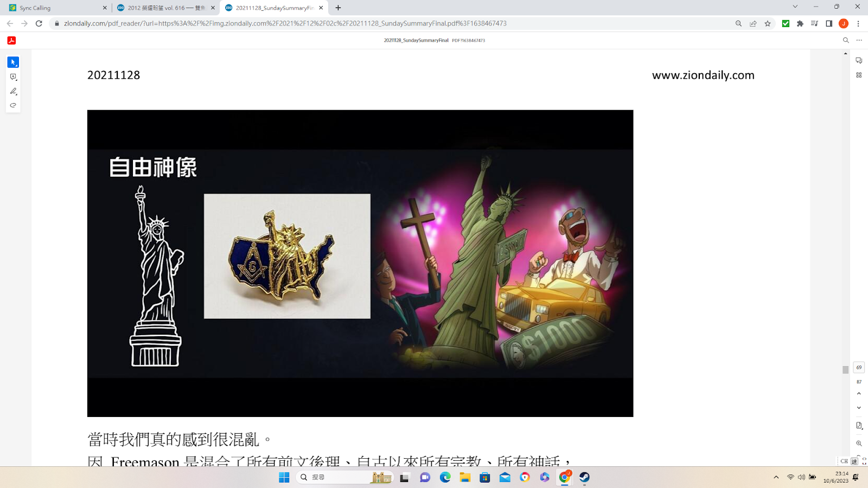
Task: Click the scroll up arrow of document
Action: (x=845, y=53)
